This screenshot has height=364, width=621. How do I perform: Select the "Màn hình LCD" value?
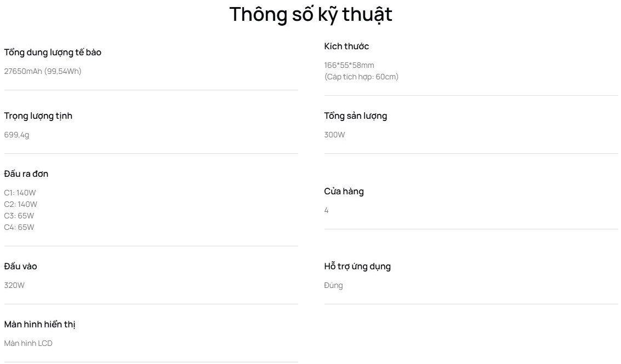point(29,343)
